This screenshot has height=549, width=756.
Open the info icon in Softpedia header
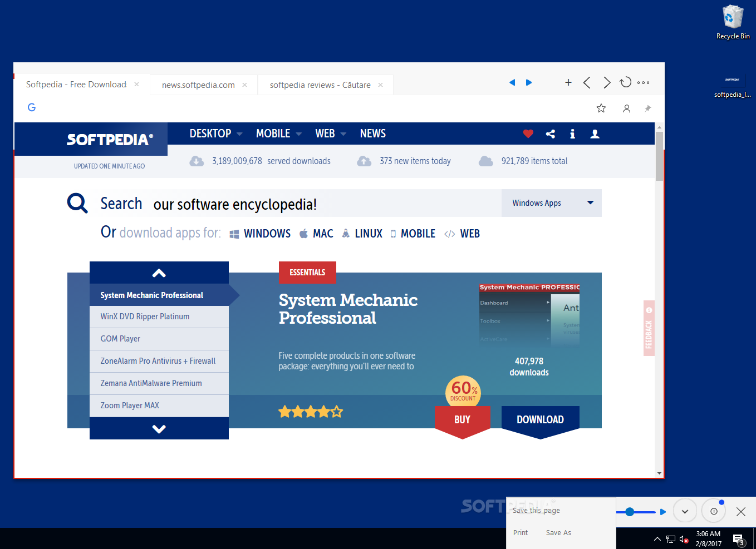(572, 133)
